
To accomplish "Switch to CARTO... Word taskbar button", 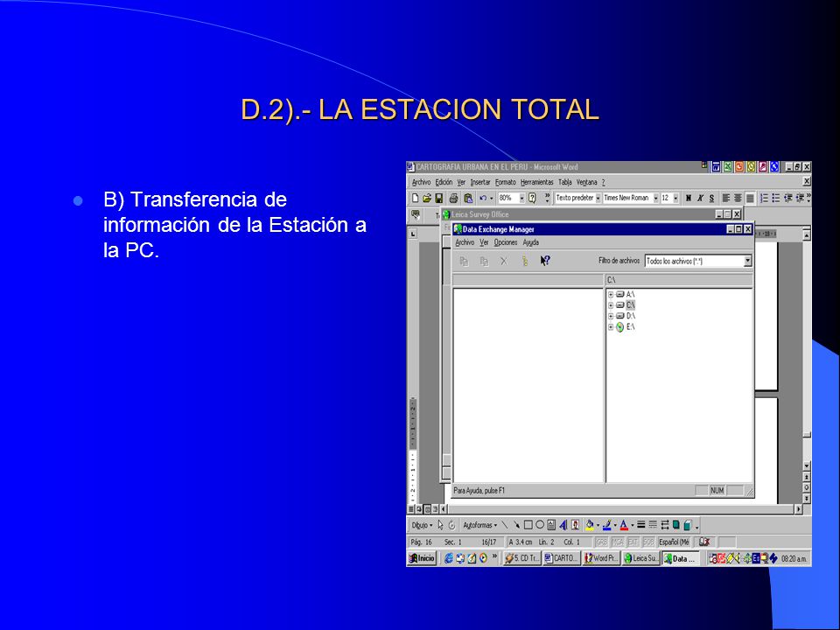I will tap(562, 558).
